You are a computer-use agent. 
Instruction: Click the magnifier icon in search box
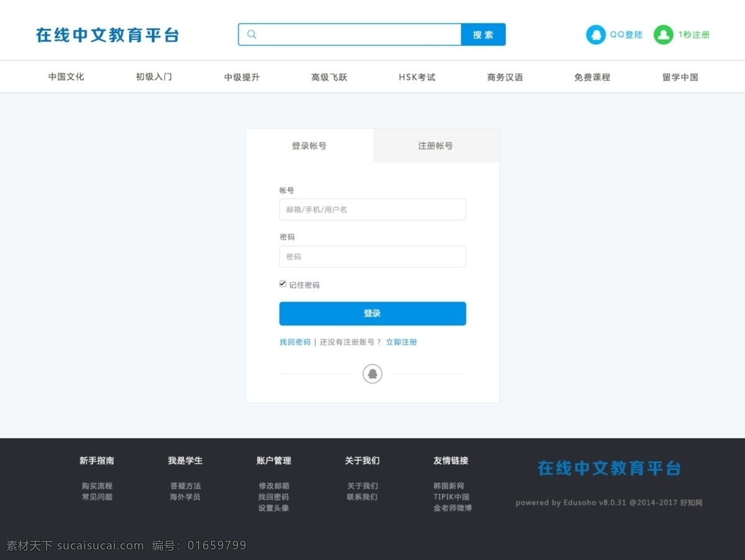251,34
